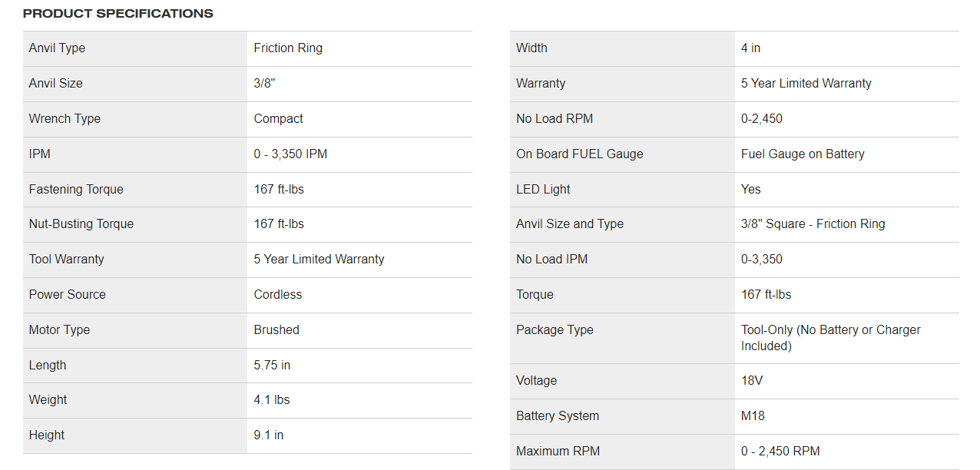Select the M18 battery system value
The image size is (980, 470).
pos(753,416)
